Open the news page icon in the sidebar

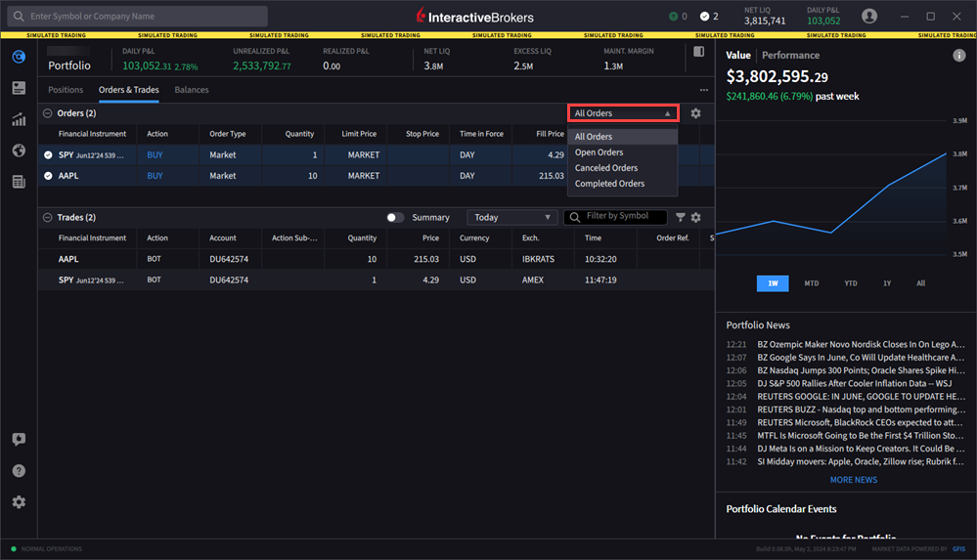[x=19, y=181]
